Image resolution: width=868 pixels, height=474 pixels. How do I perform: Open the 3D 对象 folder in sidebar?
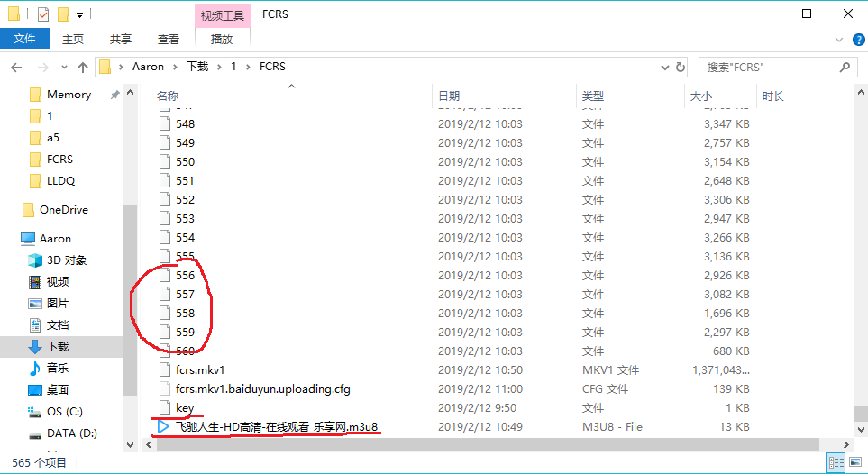pyautogui.click(x=67, y=260)
